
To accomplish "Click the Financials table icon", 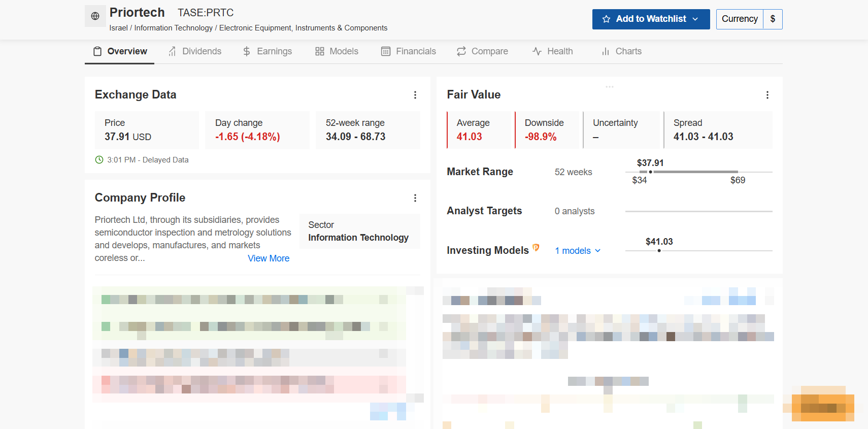I will click(x=386, y=51).
